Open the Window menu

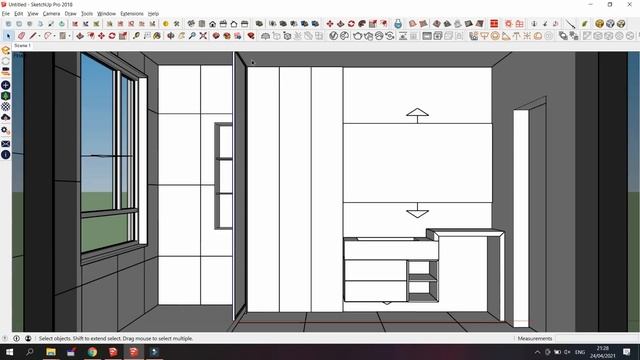[107, 13]
